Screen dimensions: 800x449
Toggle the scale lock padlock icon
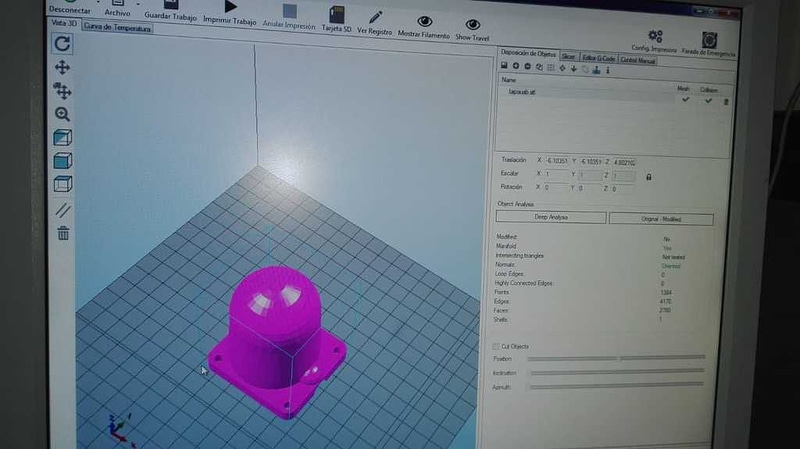pos(648,178)
